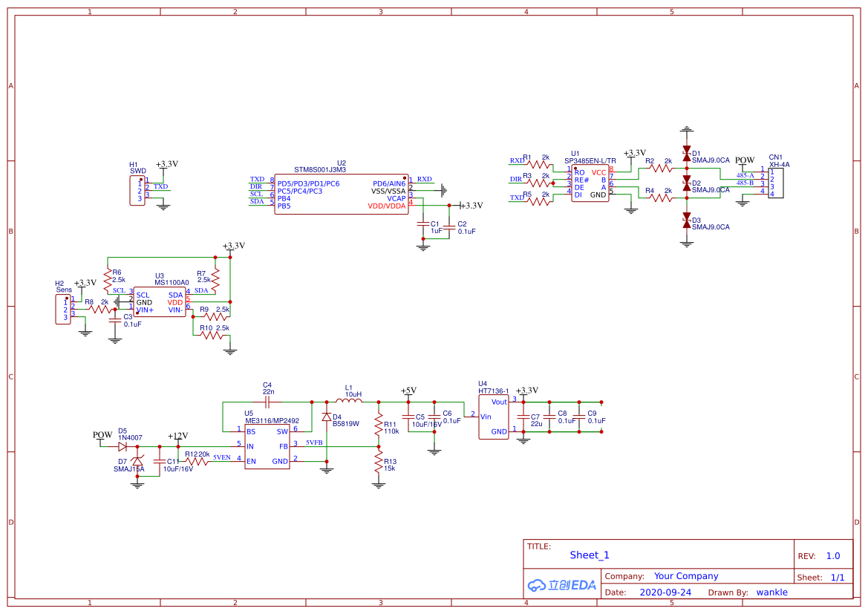The image size is (868, 614).
Task: Select the CN1 XH-4A connector symbol
Action: point(775,183)
